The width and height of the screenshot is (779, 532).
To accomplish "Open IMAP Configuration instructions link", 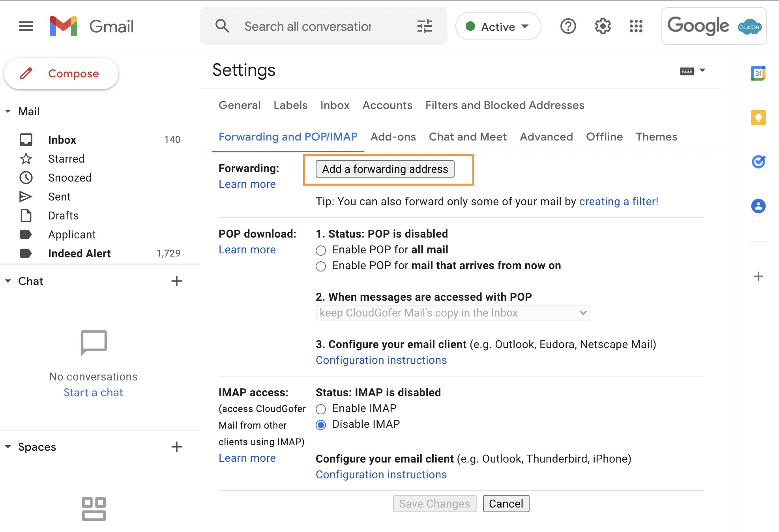I will pyautogui.click(x=381, y=475).
